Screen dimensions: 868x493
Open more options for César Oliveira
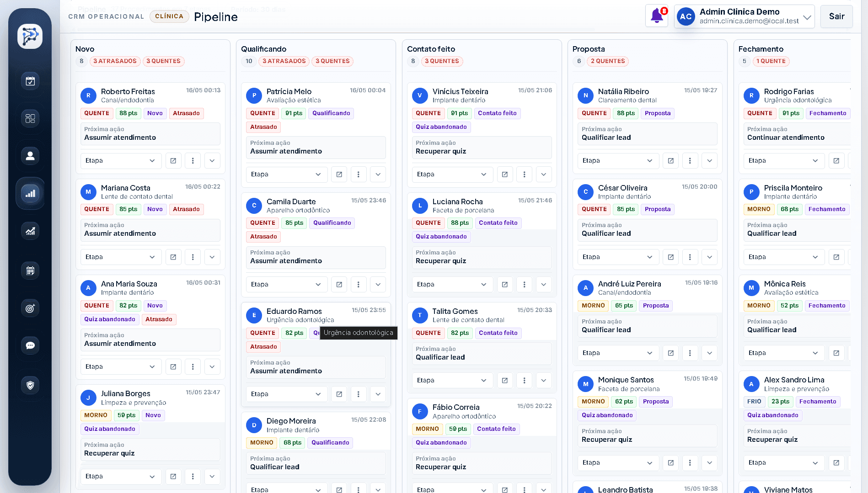click(690, 257)
